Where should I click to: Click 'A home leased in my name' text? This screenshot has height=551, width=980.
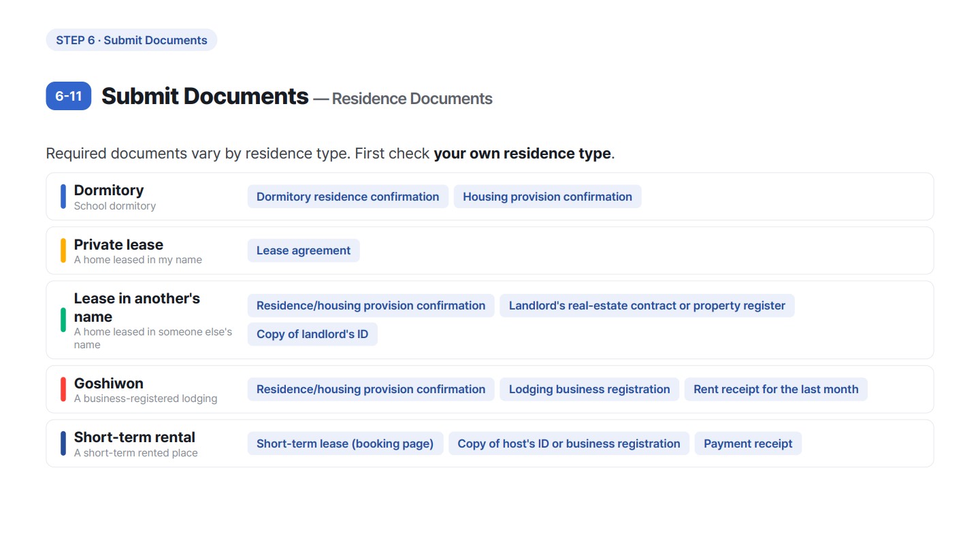click(138, 260)
